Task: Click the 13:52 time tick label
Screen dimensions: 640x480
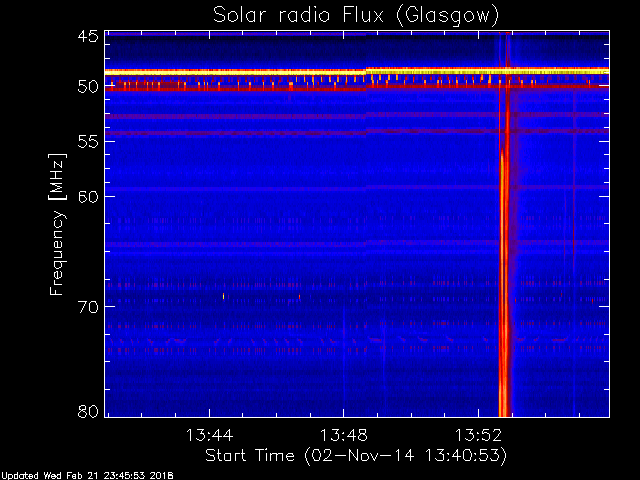Action: pos(478,435)
